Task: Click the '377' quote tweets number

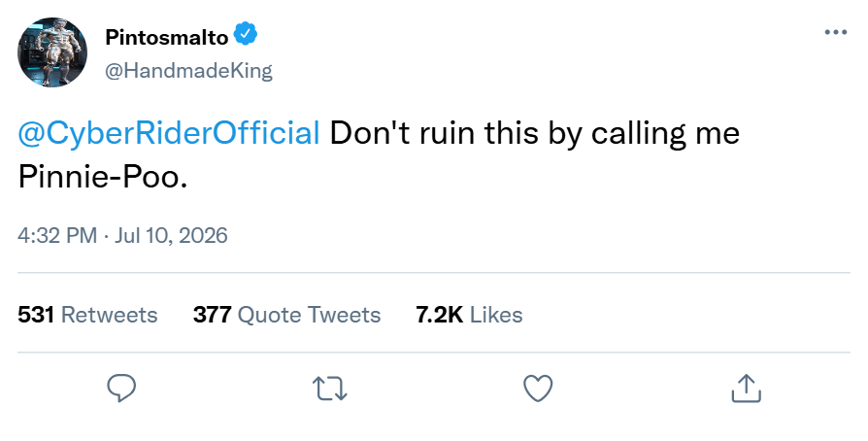Action: pos(212,315)
